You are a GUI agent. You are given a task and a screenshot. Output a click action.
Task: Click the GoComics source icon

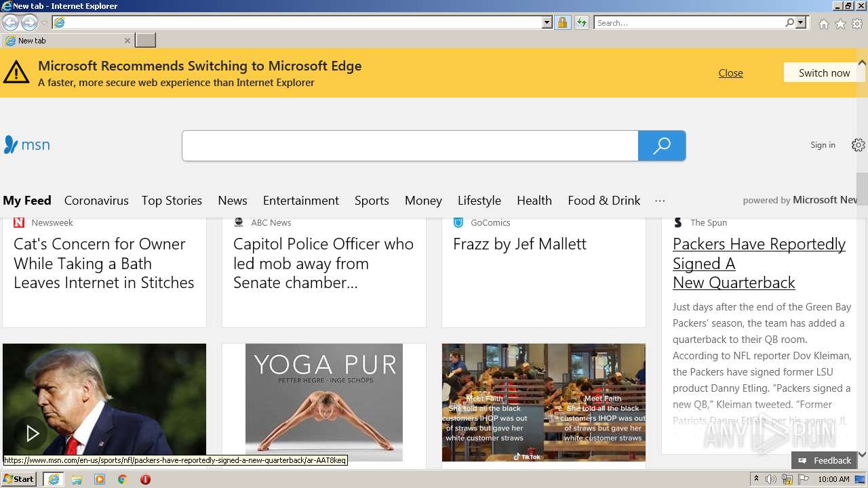click(x=458, y=222)
